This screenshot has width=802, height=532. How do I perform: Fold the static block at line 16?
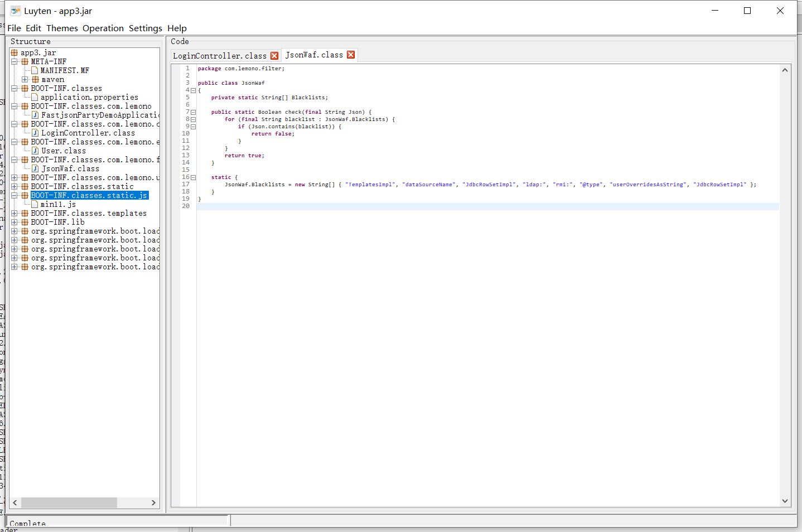[194, 177]
